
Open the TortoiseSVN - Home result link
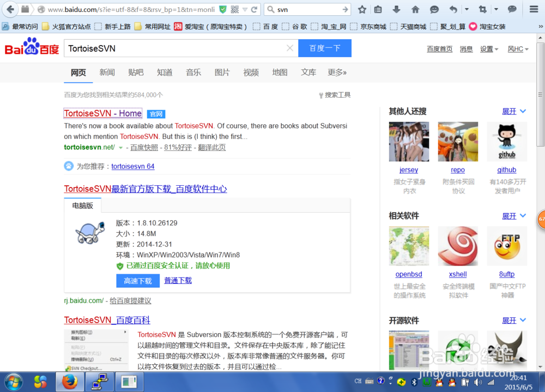pos(103,113)
